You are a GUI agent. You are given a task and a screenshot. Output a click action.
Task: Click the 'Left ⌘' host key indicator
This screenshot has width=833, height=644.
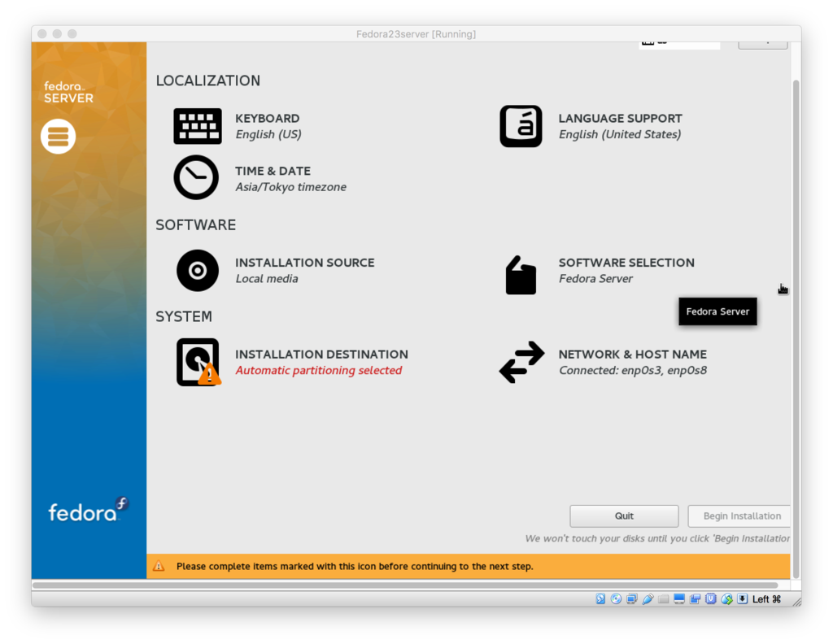766,599
